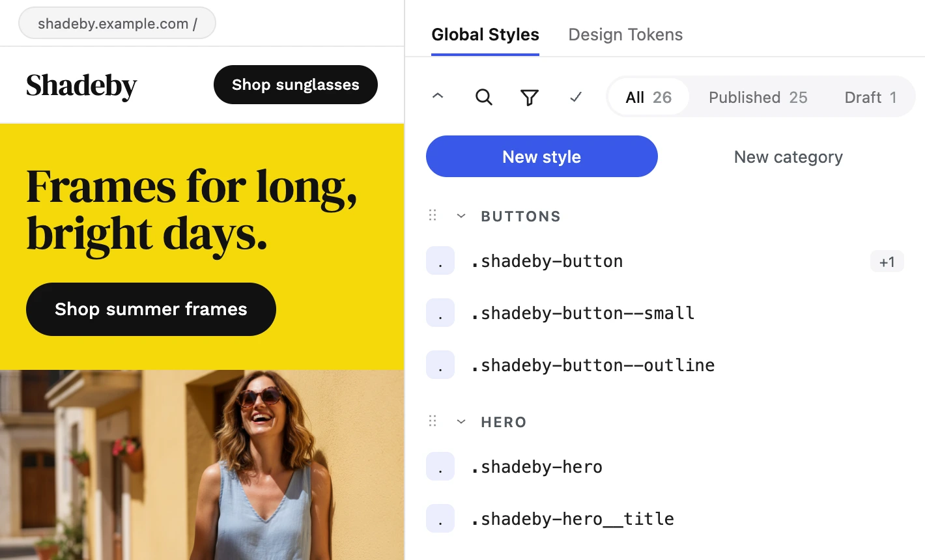
Task: Click class icon next to .shadeby-hero
Action: coord(440,467)
